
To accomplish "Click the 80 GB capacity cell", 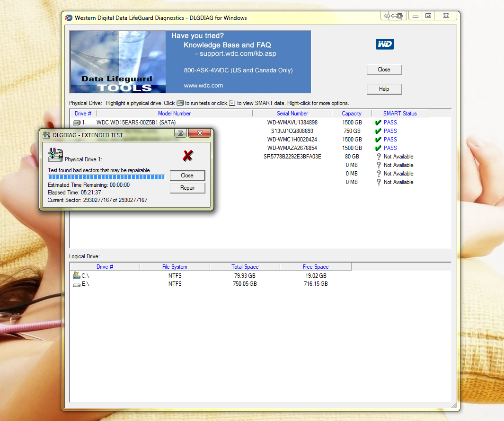I will pyautogui.click(x=352, y=157).
